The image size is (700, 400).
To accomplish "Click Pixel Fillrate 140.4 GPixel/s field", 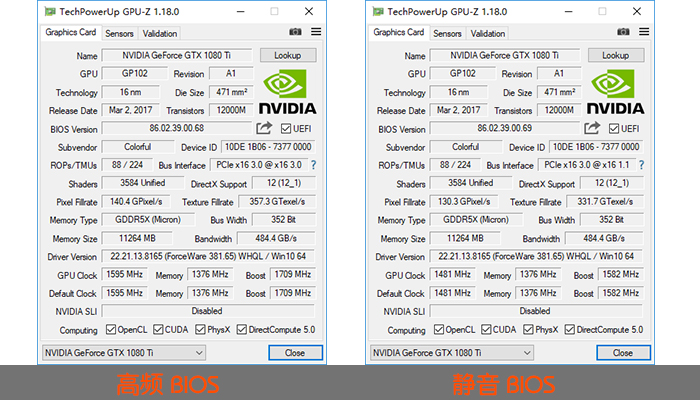I will [137, 202].
